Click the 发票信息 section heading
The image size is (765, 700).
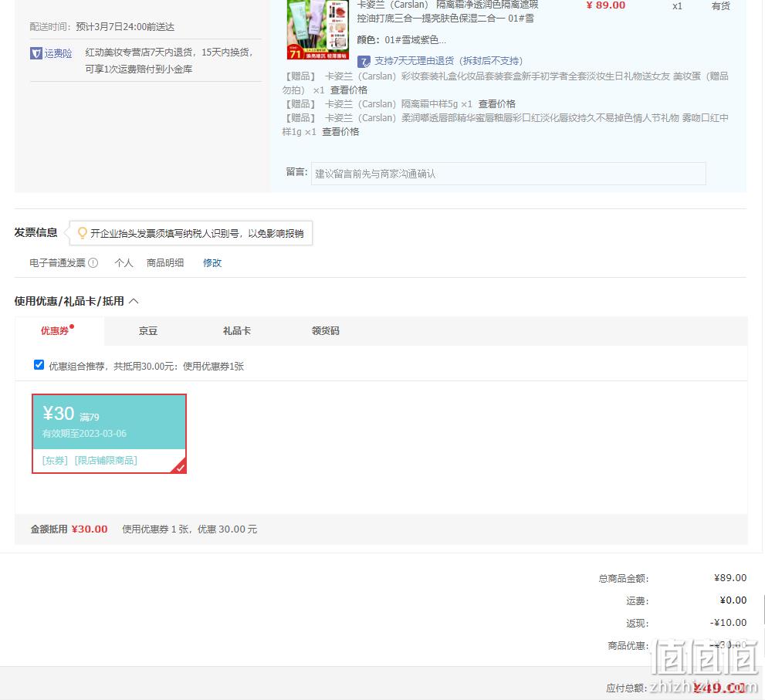point(36,232)
